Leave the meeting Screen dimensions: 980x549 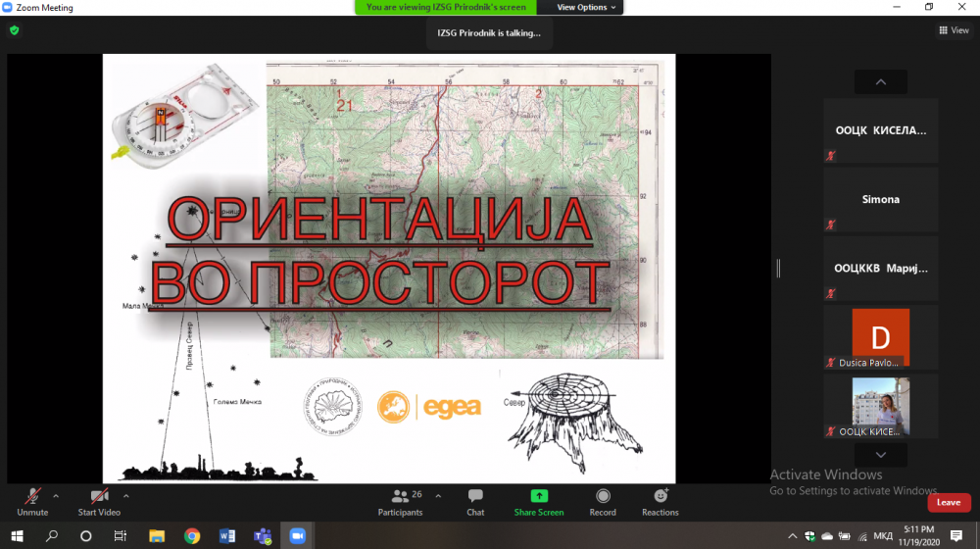(x=948, y=502)
